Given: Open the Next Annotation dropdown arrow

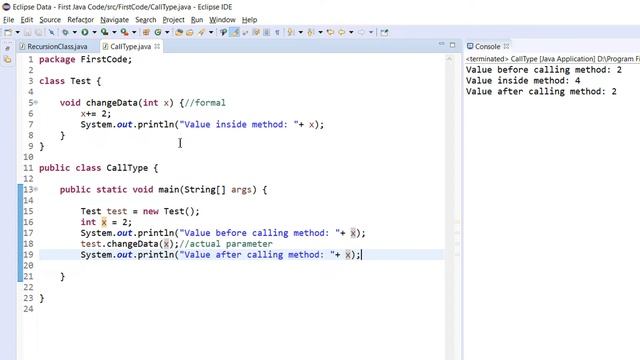Looking at the screenshot, I should tap(301, 32).
